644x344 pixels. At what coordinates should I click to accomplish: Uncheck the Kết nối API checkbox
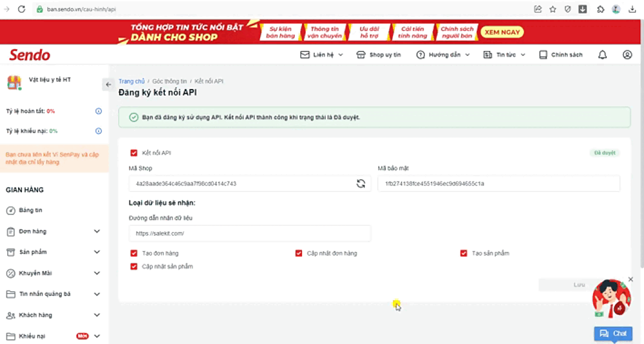(134, 153)
